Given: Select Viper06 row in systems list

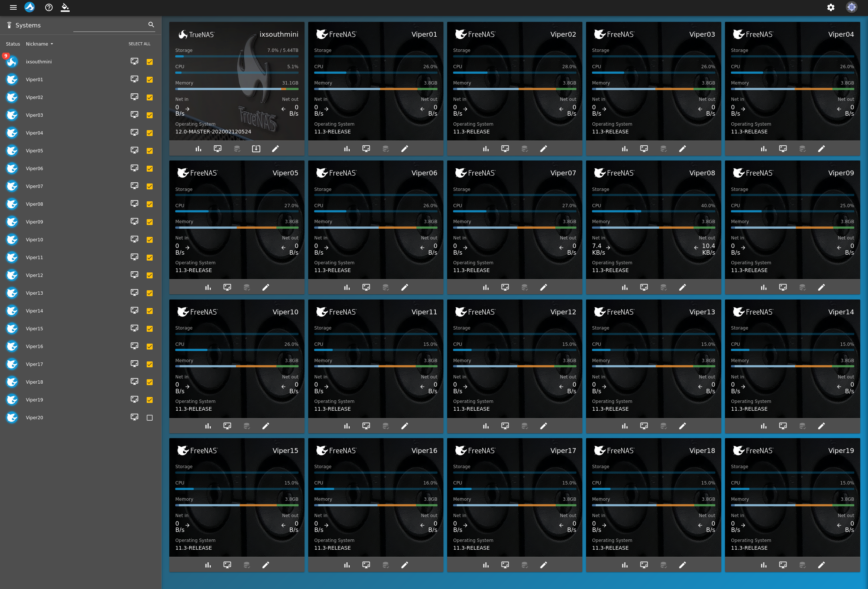Looking at the screenshot, I should click(80, 169).
